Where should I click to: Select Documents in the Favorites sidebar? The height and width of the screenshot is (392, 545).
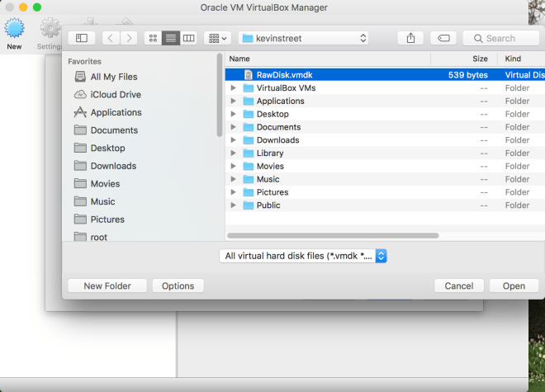pos(114,130)
